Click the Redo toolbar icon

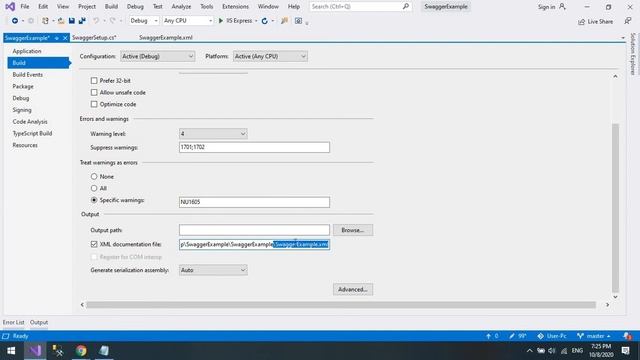point(112,21)
